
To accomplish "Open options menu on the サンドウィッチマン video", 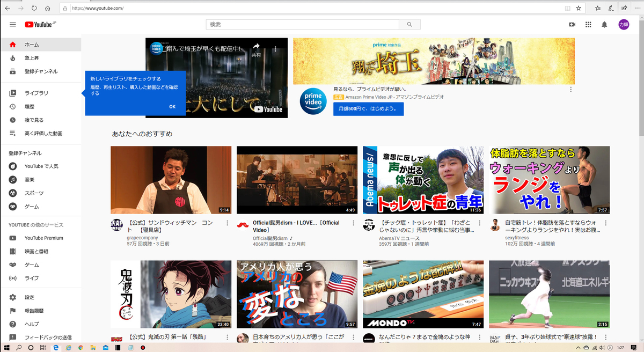I will coord(227,222).
